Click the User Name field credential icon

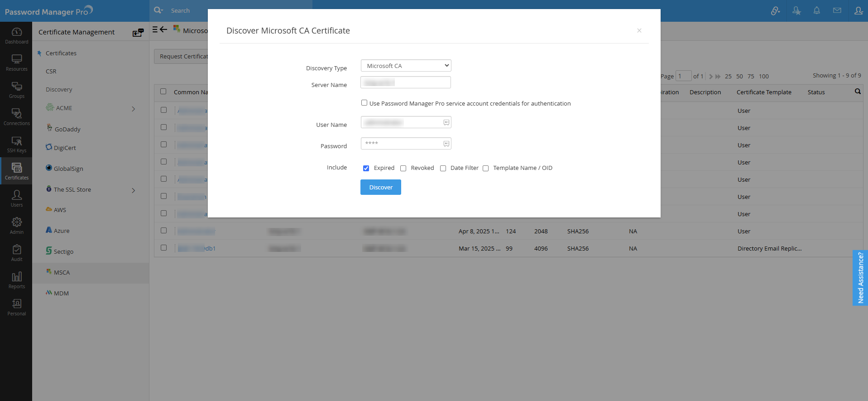point(446,122)
